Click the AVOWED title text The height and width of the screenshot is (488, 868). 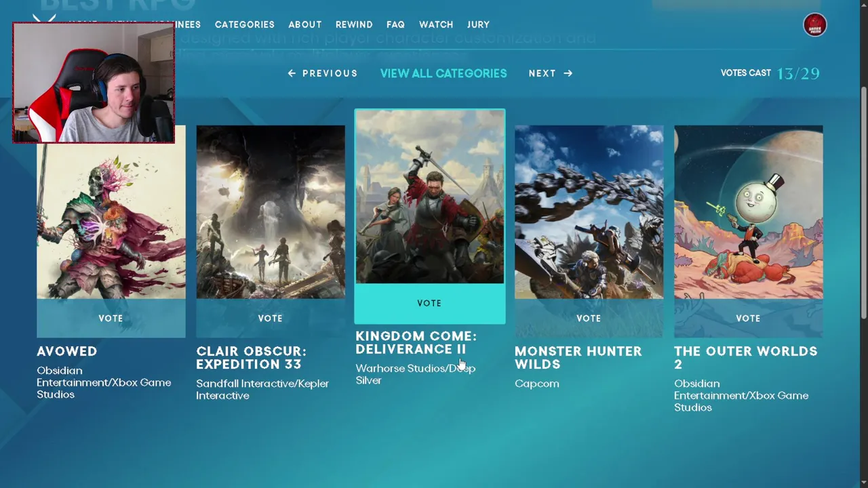tap(67, 351)
